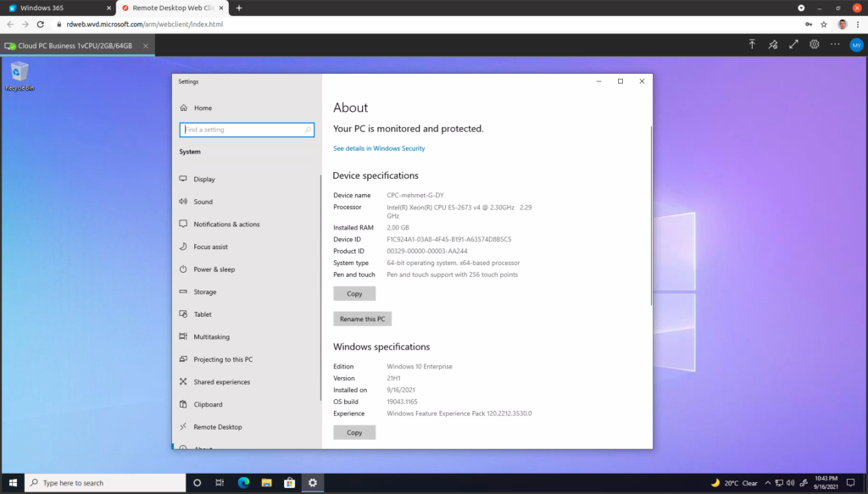This screenshot has width=868, height=494.
Task: Open Power & sleep settings
Action: coord(207,269)
